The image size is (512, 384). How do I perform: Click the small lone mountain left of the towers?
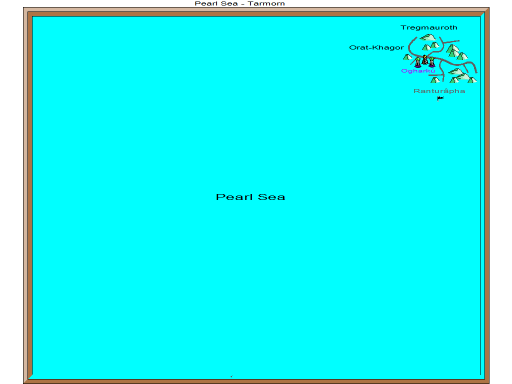click(408, 57)
